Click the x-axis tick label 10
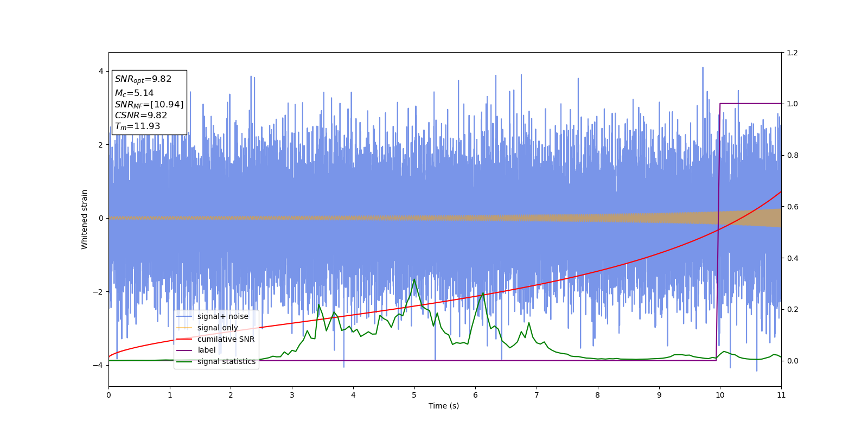The height and width of the screenshot is (434, 868). point(720,395)
